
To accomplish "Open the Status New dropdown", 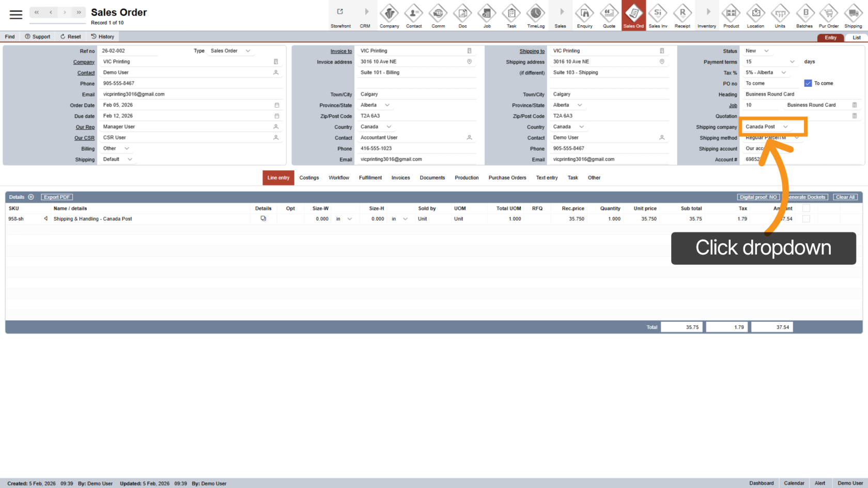I will coord(766,51).
